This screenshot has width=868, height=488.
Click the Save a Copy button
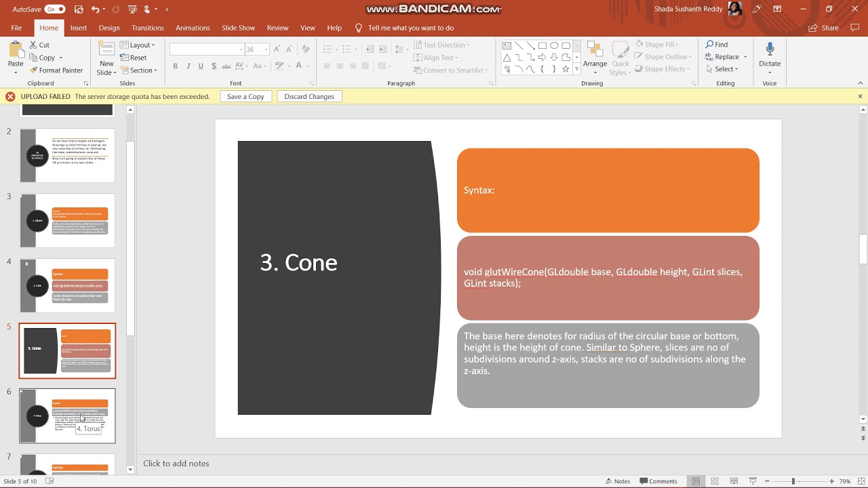point(245,97)
